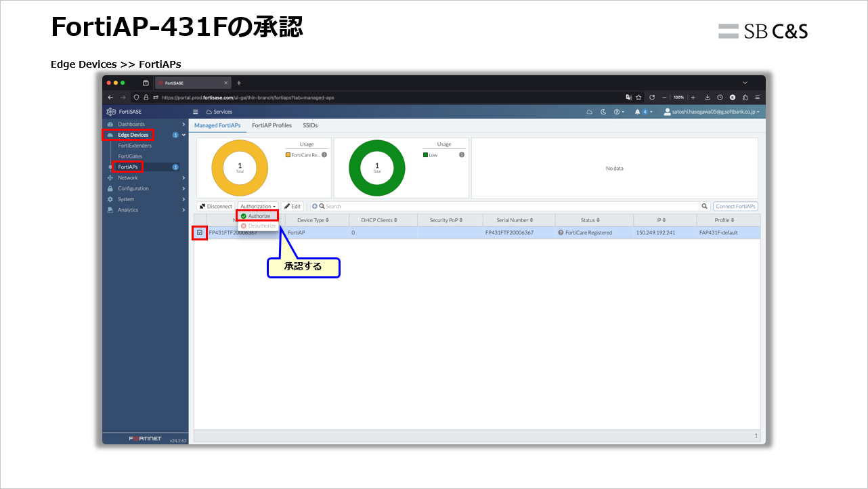Expand the list all tabs chevron

coord(745,83)
